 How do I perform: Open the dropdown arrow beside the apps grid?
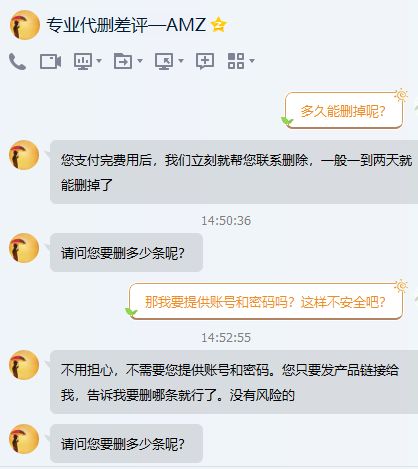click(x=252, y=61)
